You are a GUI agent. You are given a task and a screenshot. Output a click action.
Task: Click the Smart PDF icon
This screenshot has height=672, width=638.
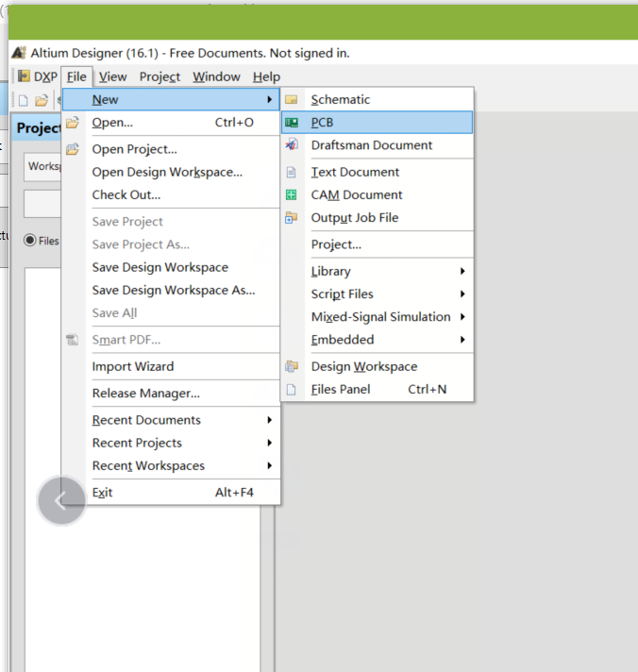pyautogui.click(x=73, y=340)
